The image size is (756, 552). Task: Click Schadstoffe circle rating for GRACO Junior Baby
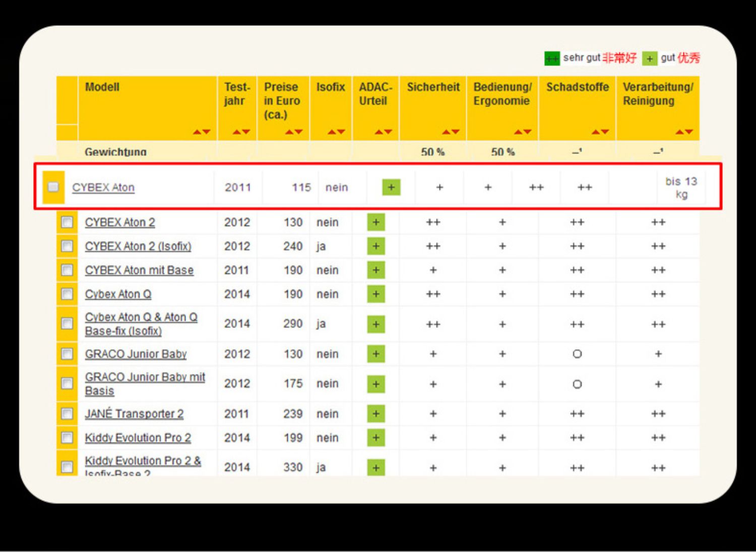pos(577,354)
